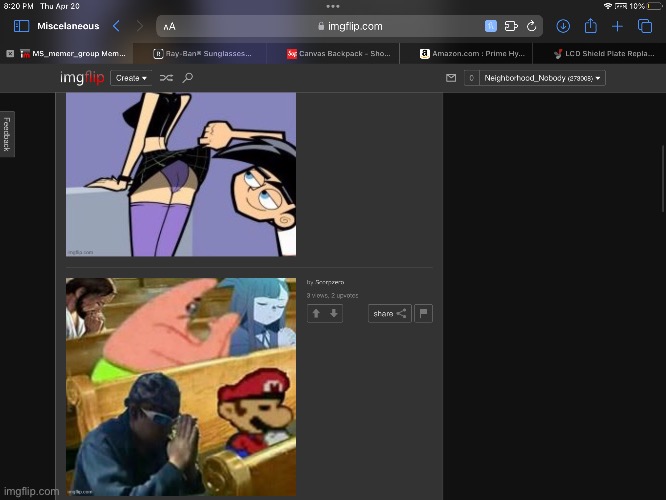Upvote the church pew meme

tap(316, 314)
